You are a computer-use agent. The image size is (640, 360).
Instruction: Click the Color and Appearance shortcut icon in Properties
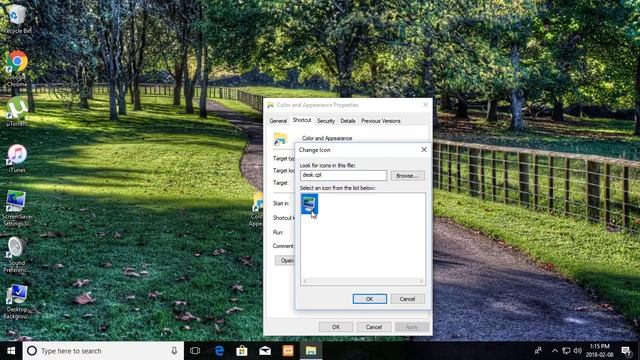tap(280, 139)
